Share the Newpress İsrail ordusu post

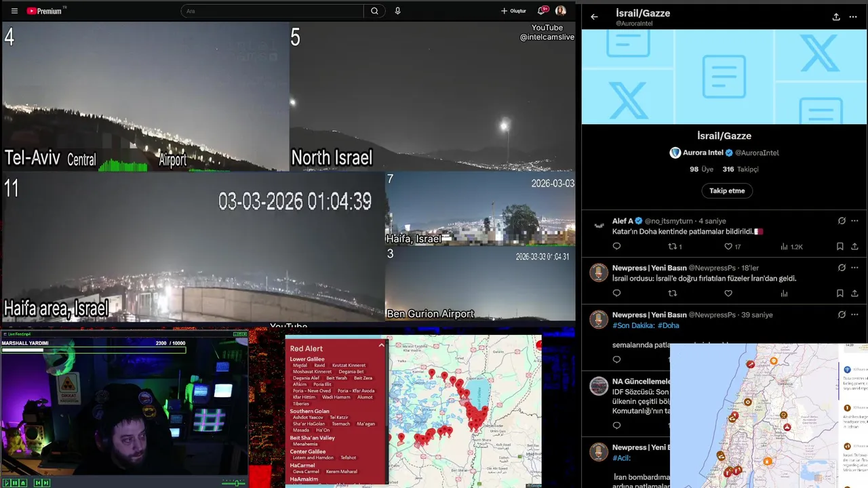(x=854, y=293)
